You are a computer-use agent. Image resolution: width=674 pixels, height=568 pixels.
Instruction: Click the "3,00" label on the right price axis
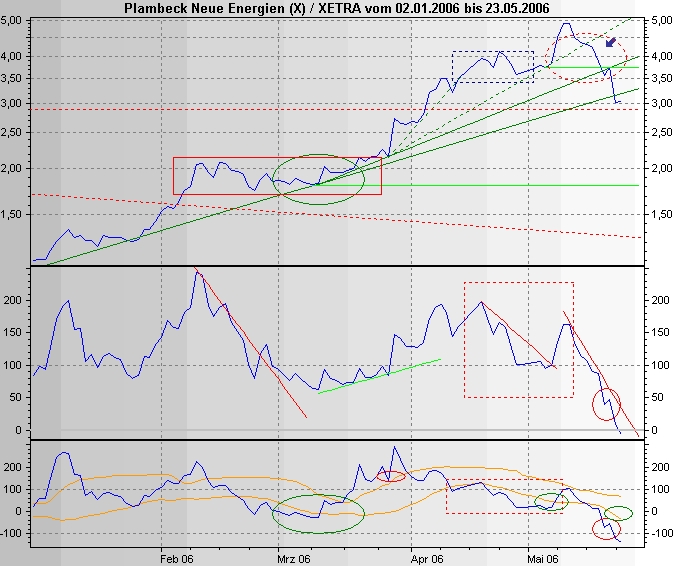click(x=662, y=103)
